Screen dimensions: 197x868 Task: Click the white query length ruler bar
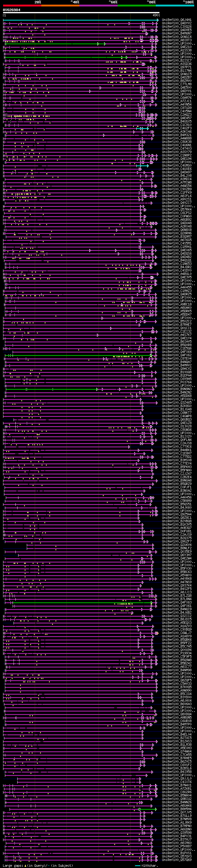81,13
